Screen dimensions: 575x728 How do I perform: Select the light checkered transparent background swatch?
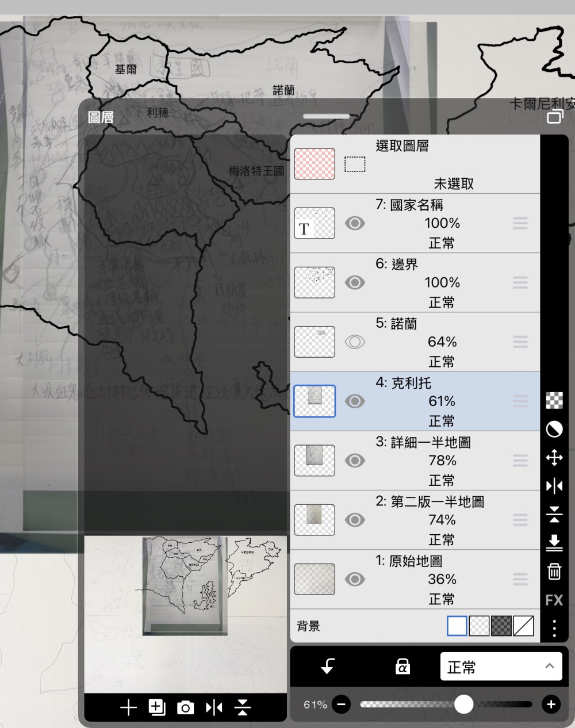click(x=480, y=626)
